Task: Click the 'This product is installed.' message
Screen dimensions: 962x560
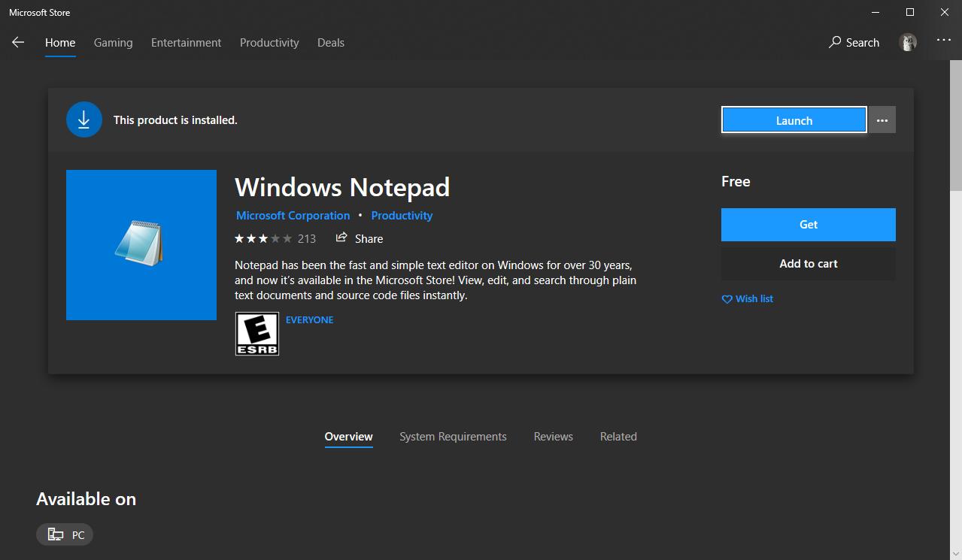Action: (175, 120)
